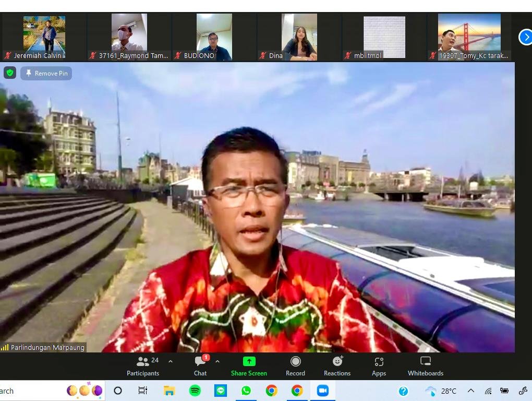Click the Windows taskbar search box
The width and height of the screenshot is (532, 401).
pos(31,391)
